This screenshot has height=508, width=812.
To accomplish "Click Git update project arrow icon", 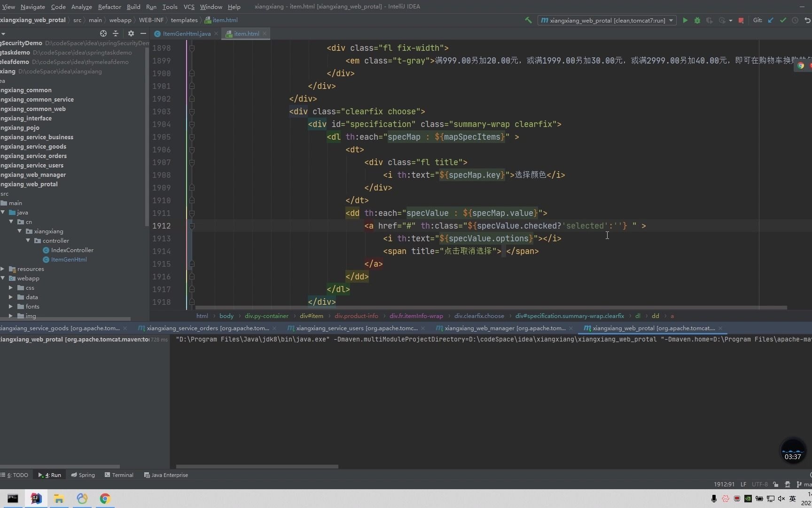I will (x=771, y=20).
